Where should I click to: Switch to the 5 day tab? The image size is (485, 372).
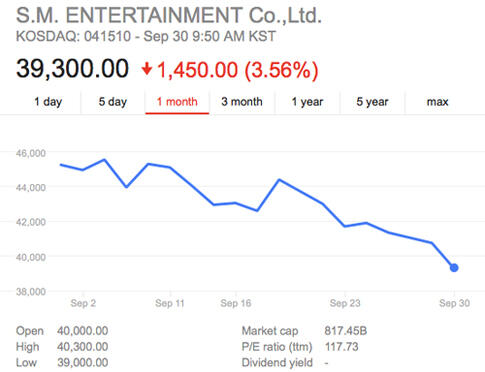[x=113, y=102]
